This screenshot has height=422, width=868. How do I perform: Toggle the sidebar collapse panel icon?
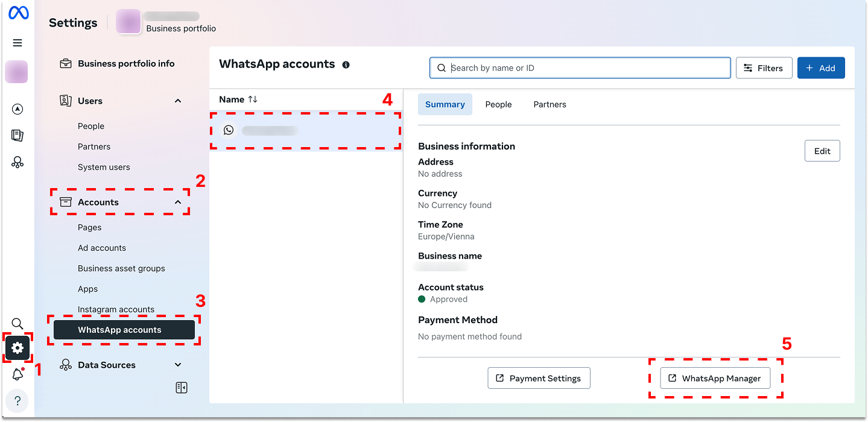coord(182,388)
